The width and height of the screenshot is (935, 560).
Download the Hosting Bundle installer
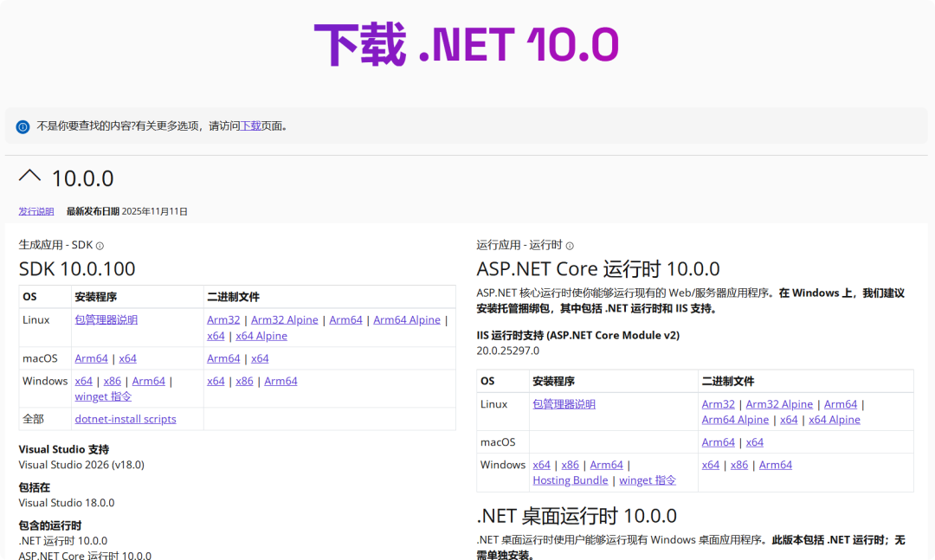[570, 480]
